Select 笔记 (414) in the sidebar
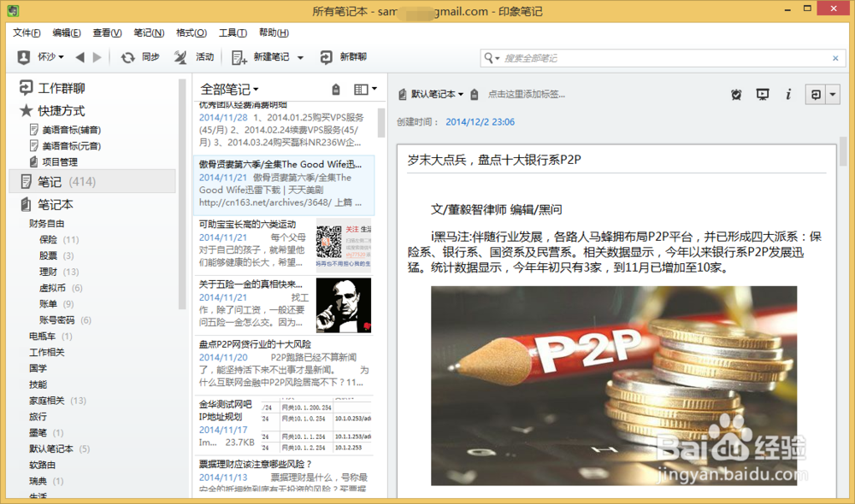Viewport: 855px width, 504px height. point(92,181)
